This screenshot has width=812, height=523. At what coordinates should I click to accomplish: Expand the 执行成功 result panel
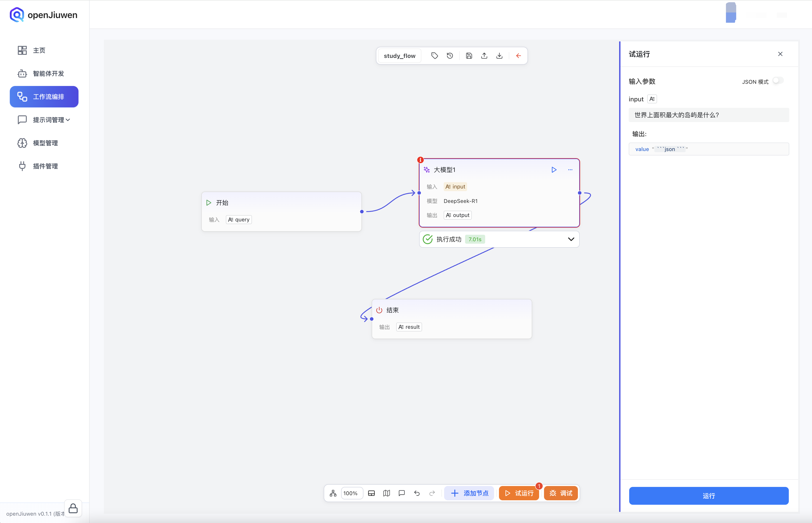[x=571, y=239]
